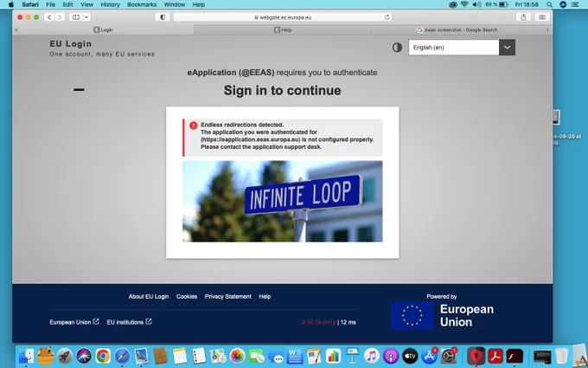Launch Launchpad rocket icon in Dock
This screenshot has height=368, width=588.
(x=65, y=356)
